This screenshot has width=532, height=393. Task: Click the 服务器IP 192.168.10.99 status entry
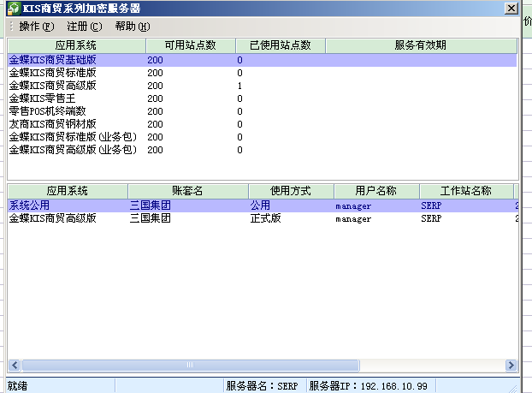click(368, 386)
